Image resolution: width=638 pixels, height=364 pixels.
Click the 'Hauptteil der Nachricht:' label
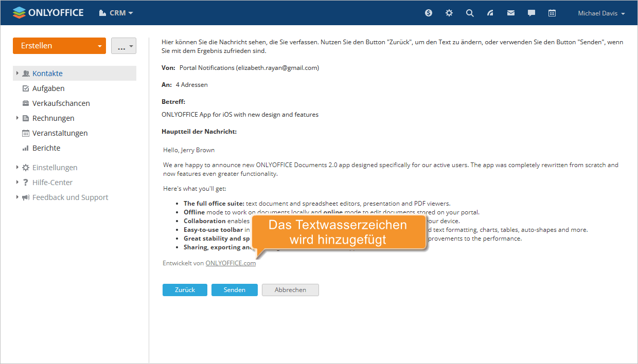(x=199, y=132)
